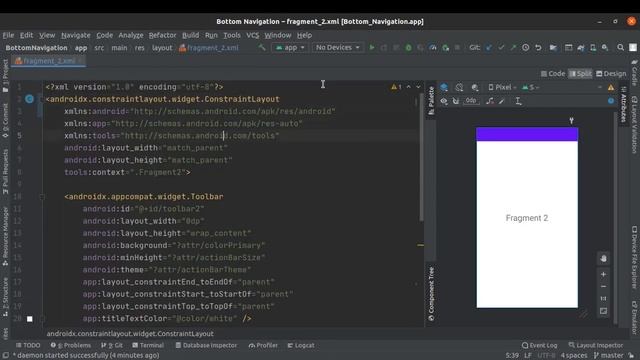Image resolution: width=640 pixels, height=360 pixels.
Task: Click gutter class icon on line 2
Action: (29, 99)
